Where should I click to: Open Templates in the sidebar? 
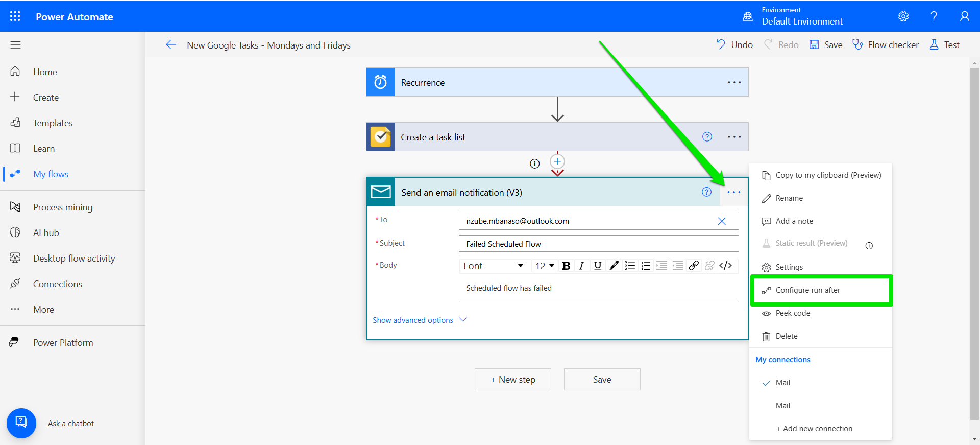53,123
